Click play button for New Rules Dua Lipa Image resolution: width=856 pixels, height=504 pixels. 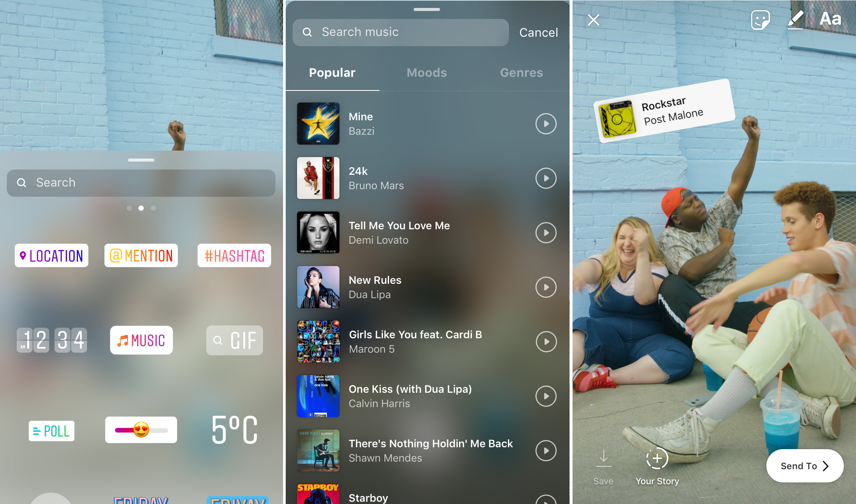[x=546, y=288]
